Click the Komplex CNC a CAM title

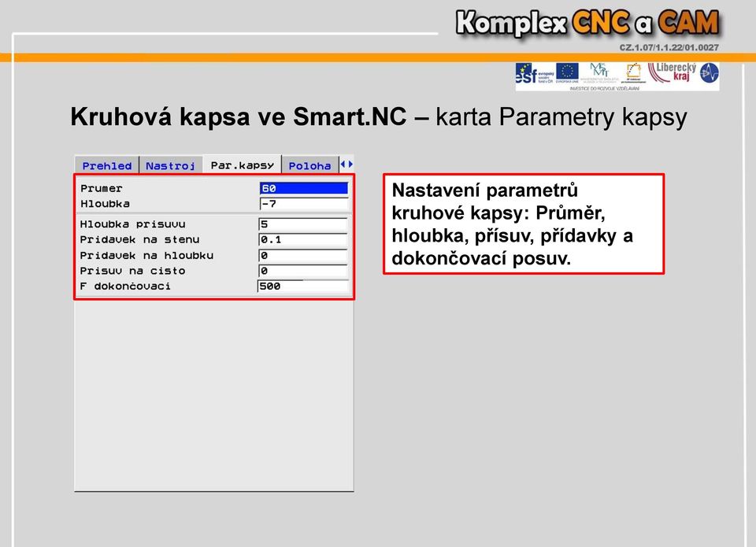click(x=587, y=23)
